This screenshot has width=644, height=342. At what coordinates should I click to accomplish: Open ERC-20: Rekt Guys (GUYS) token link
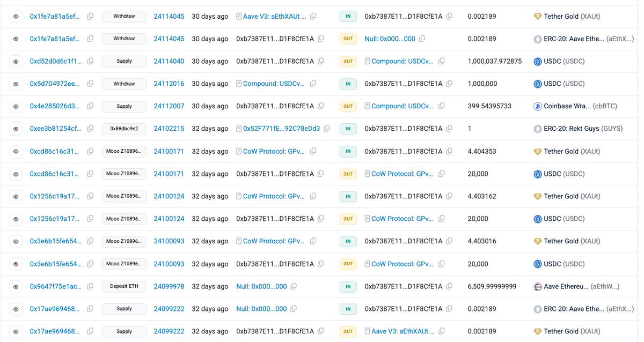point(583,129)
